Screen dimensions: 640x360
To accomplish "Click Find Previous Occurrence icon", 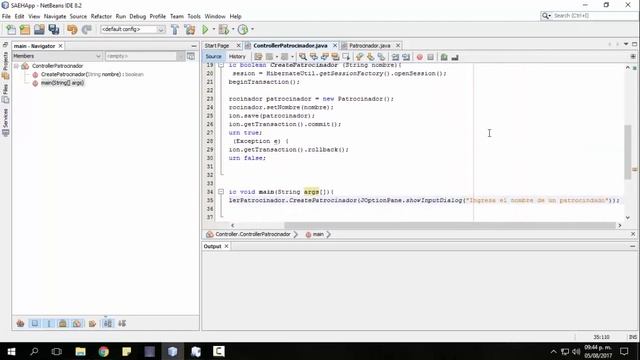I will (x=313, y=57).
